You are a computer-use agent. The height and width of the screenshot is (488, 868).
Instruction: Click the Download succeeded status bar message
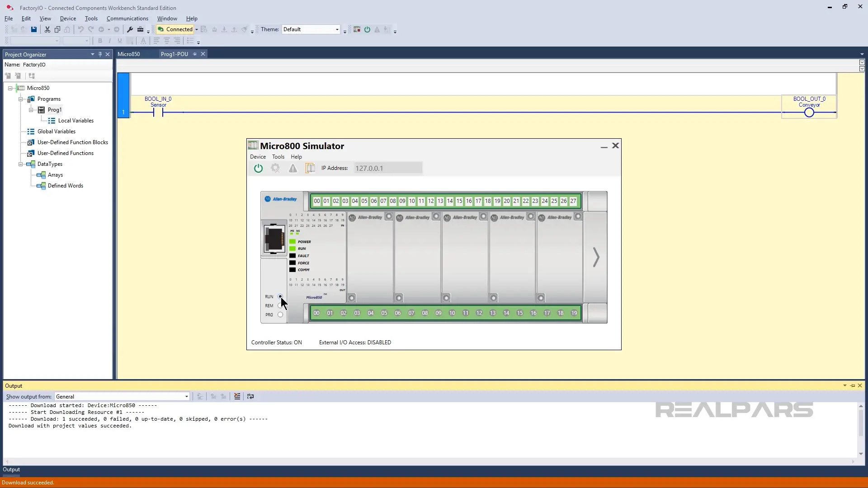point(28,483)
